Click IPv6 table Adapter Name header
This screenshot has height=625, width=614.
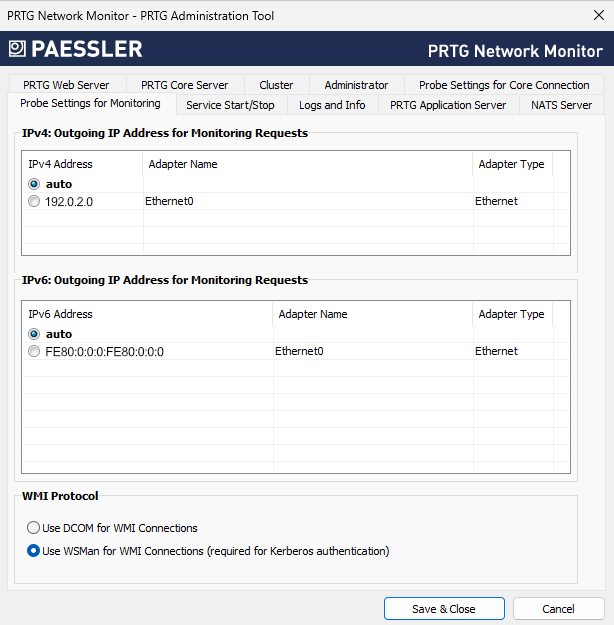(x=373, y=314)
